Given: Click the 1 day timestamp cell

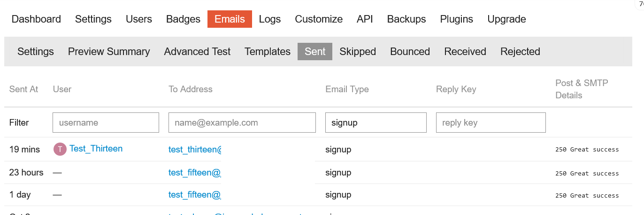Looking at the screenshot, I should point(20,195).
